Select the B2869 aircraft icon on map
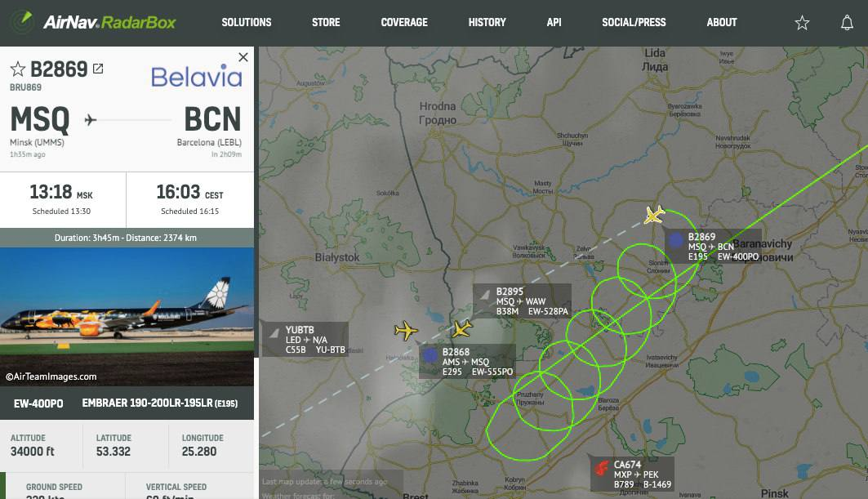868x499 pixels. click(655, 214)
